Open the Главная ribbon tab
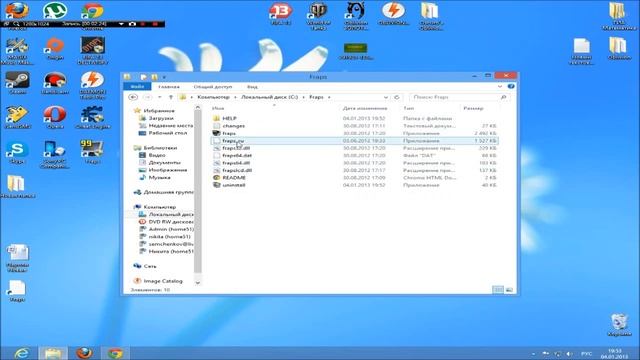The width and height of the screenshot is (640, 360). pyautogui.click(x=169, y=87)
